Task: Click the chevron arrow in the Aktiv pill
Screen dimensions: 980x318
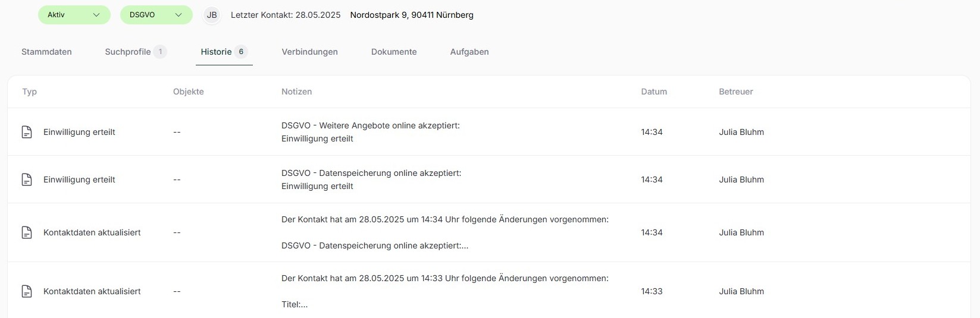Action: pyautogui.click(x=96, y=15)
